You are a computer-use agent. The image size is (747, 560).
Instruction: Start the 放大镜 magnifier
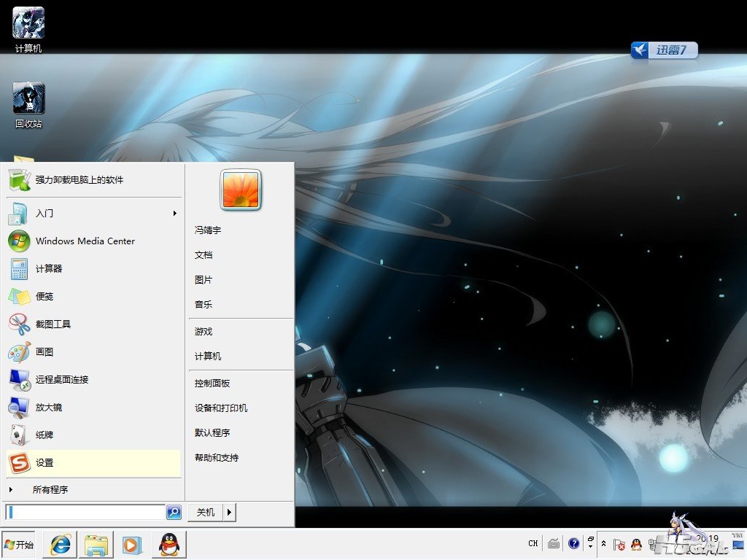pyautogui.click(x=48, y=408)
